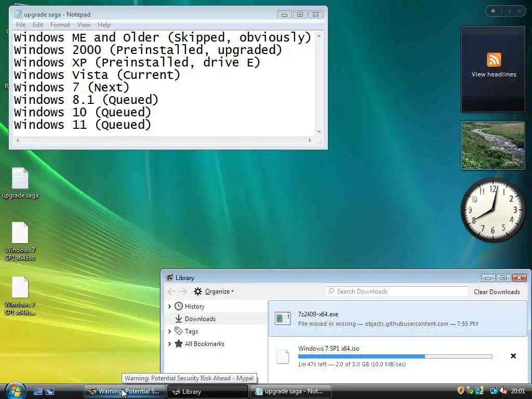
Task: Minimize the Library window
Action: [x=488, y=278]
